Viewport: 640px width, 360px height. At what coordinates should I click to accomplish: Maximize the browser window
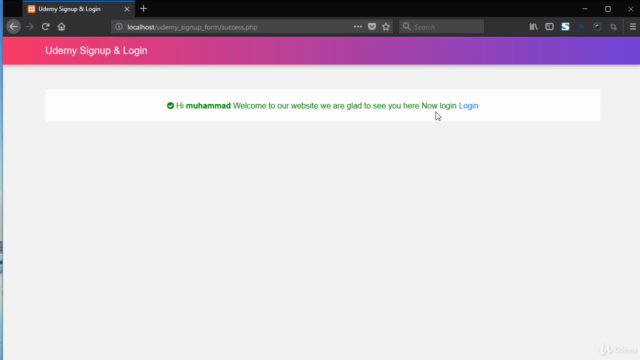(608, 9)
